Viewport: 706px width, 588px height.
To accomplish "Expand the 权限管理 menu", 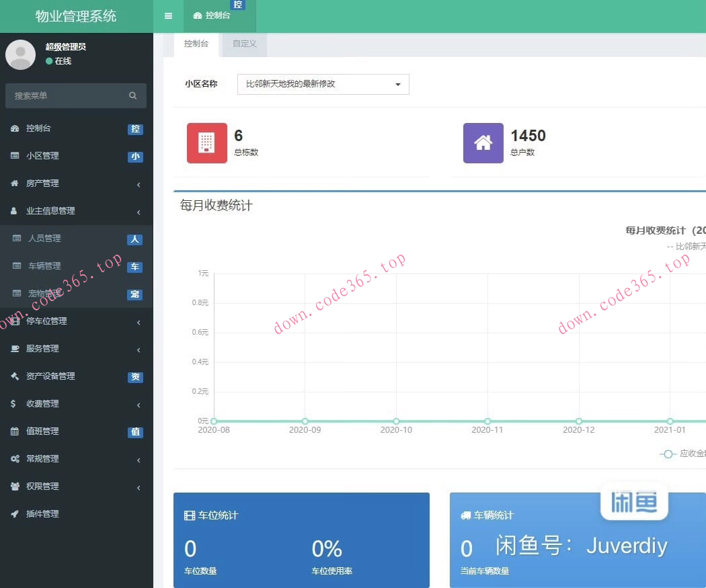I will point(77,487).
